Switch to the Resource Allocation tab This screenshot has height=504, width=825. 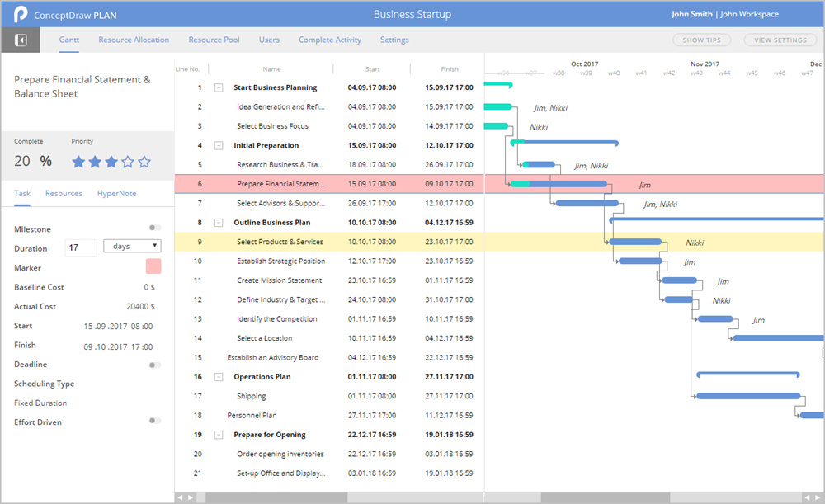point(134,40)
